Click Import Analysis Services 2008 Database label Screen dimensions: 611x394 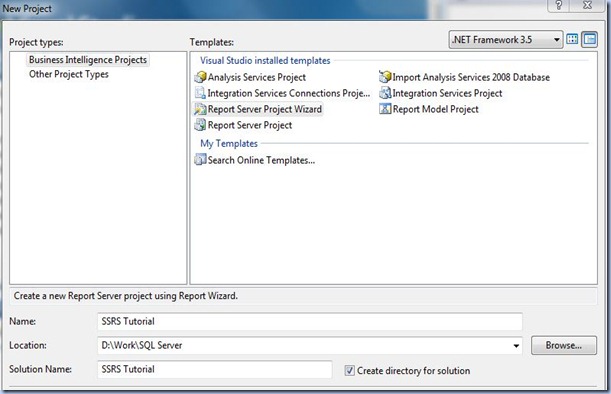(471, 77)
